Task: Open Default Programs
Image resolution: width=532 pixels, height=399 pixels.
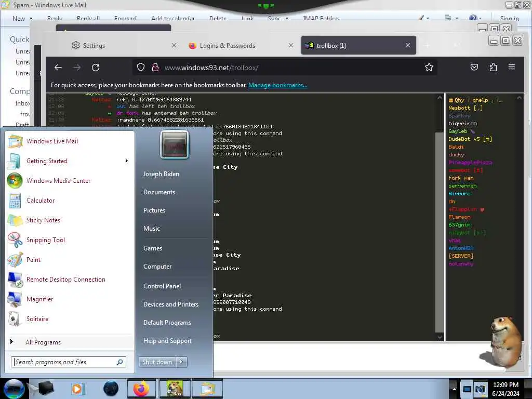Action: pyautogui.click(x=167, y=323)
